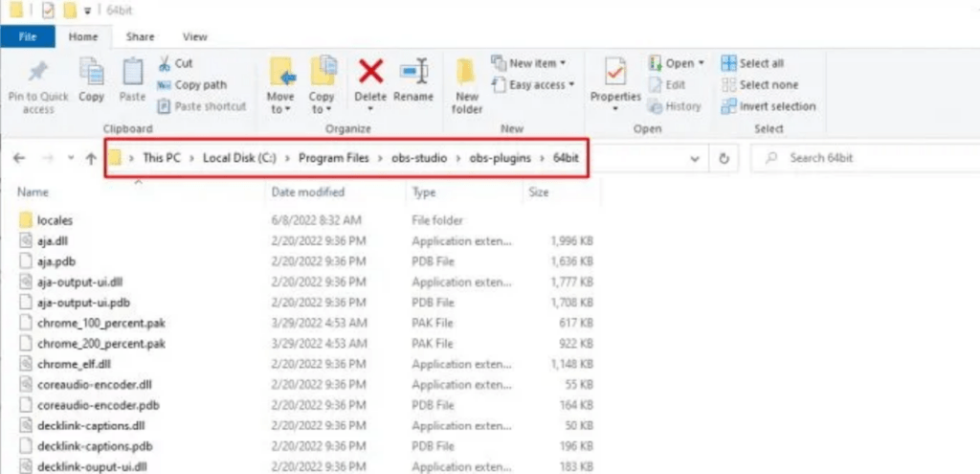Click Local Disk (C:) breadcrumb
Viewport: 980px width, 474px height.
pos(238,158)
